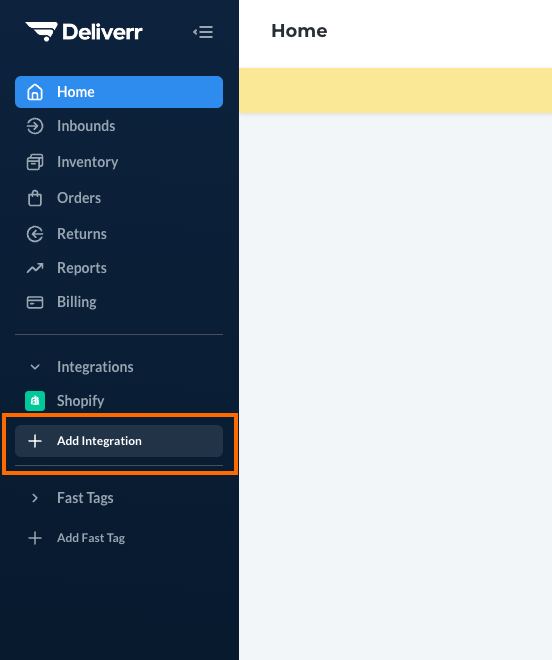
Task: Click the Integrations section label
Action: click(95, 367)
